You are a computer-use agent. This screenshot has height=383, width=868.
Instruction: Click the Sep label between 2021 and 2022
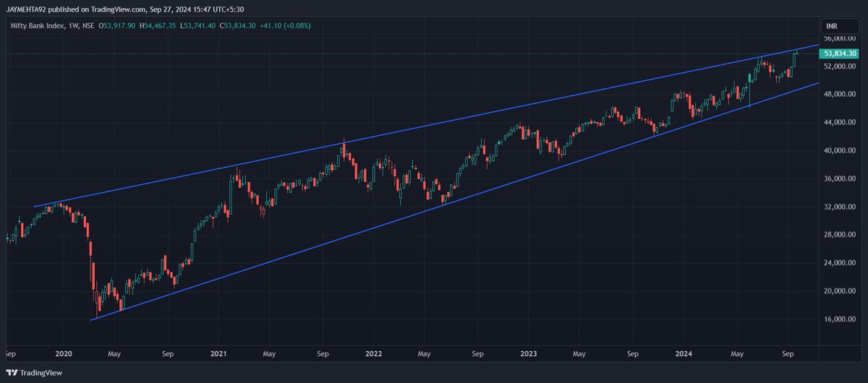click(x=323, y=355)
